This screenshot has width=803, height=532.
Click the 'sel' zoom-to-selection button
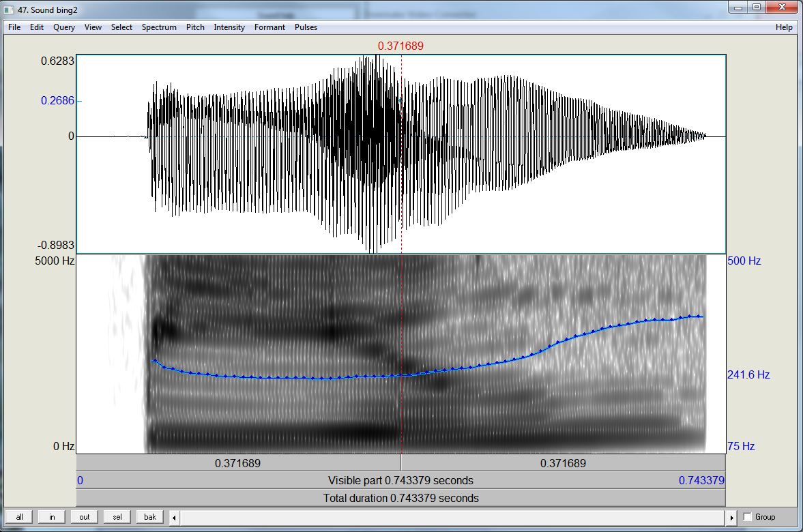pyautogui.click(x=117, y=517)
